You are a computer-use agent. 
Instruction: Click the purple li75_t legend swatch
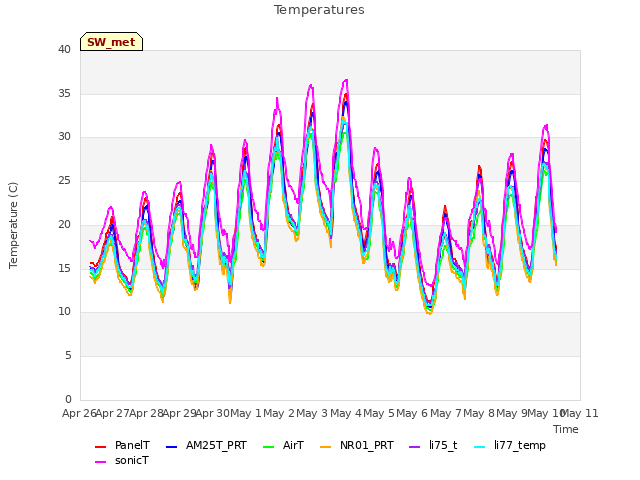(x=415, y=447)
